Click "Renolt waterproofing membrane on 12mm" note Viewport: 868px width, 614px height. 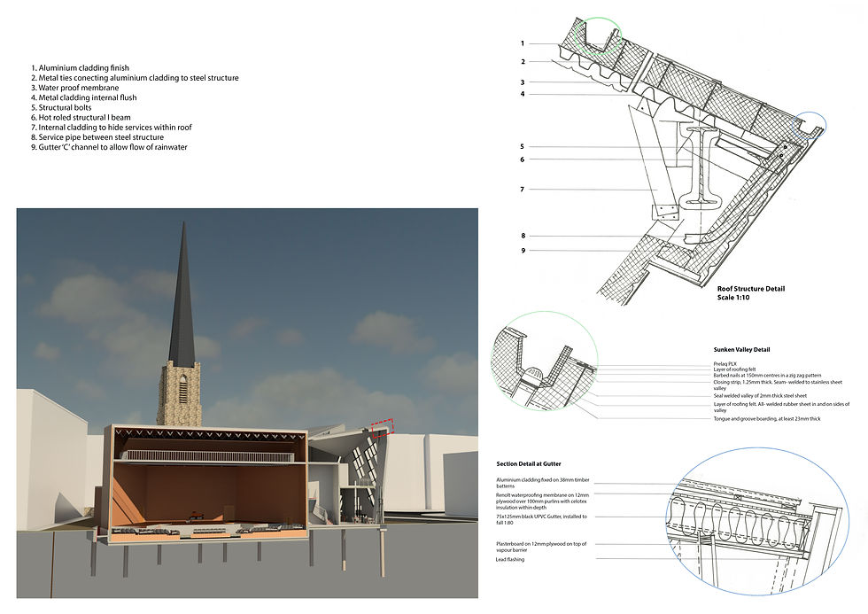point(542,501)
